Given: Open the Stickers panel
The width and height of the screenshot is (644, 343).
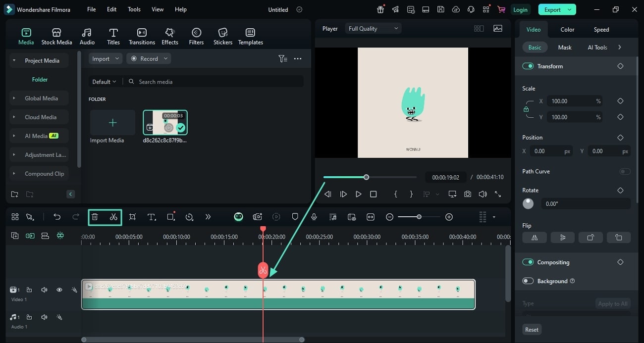Looking at the screenshot, I should [223, 37].
